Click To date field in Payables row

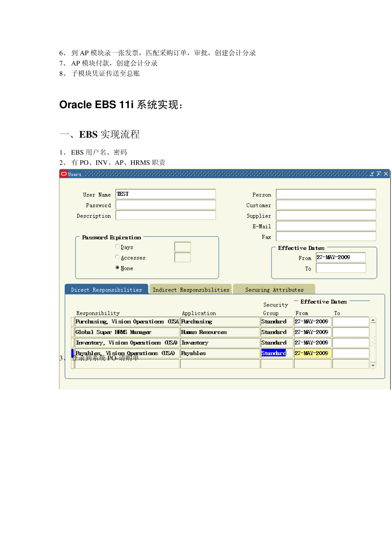pyautogui.click(x=351, y=353)
